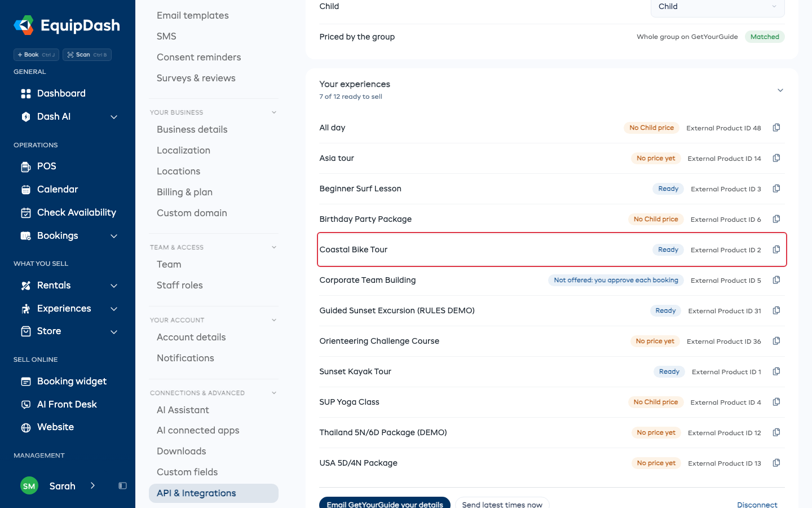Copy product ID for Orienteering Challenge Course

click(x=776, y=341)
